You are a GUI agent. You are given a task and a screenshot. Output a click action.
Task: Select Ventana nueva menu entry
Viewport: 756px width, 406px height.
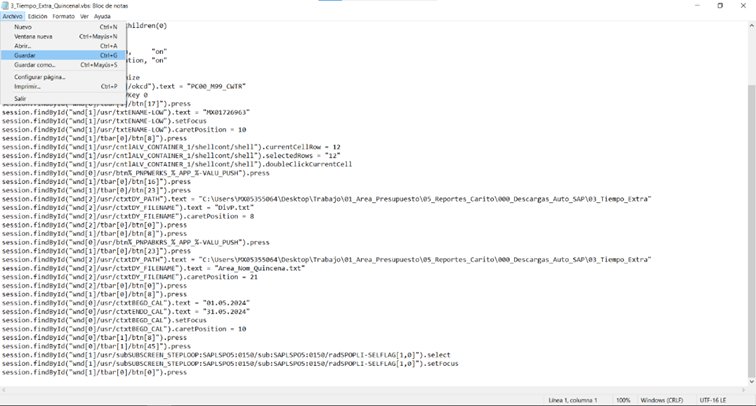coord(34,36)
